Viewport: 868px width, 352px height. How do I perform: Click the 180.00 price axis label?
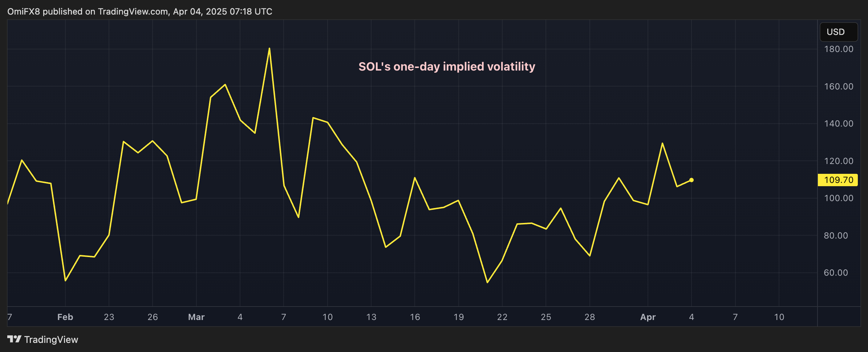[x=840, y=49]
